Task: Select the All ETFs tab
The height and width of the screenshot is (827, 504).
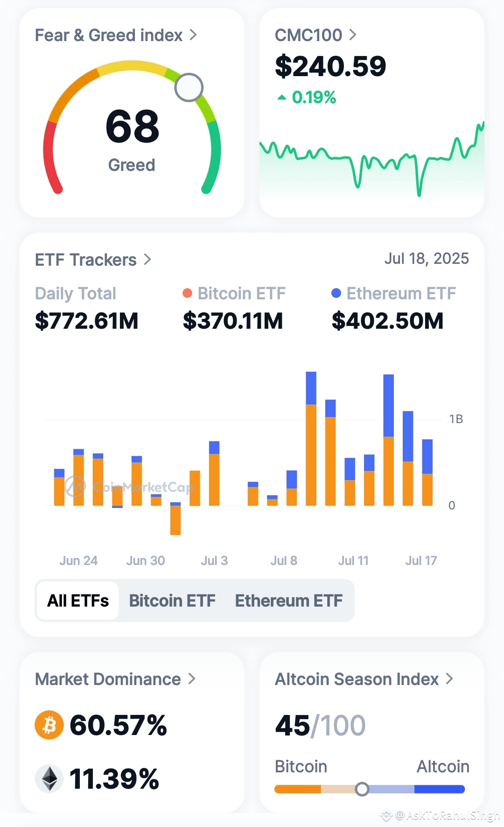Action: click(78, 601)
